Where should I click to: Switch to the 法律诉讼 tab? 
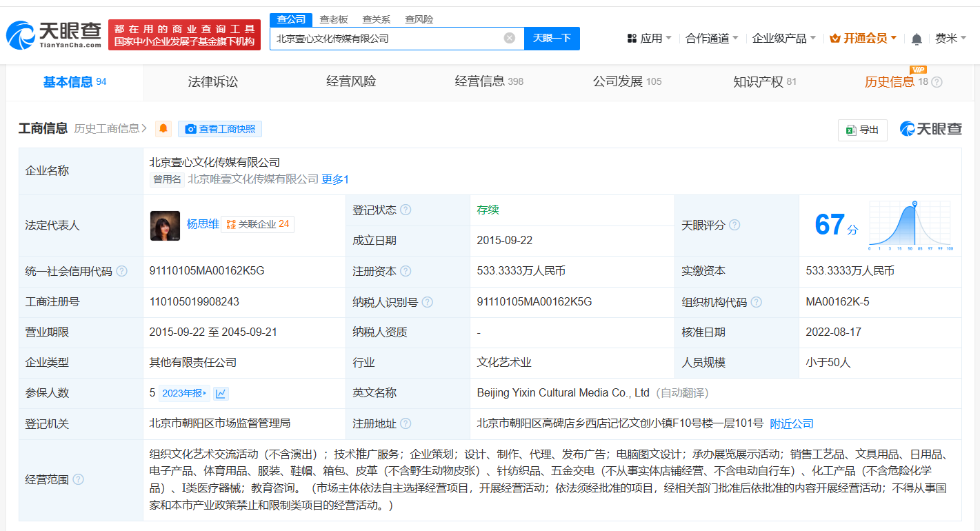213,82
